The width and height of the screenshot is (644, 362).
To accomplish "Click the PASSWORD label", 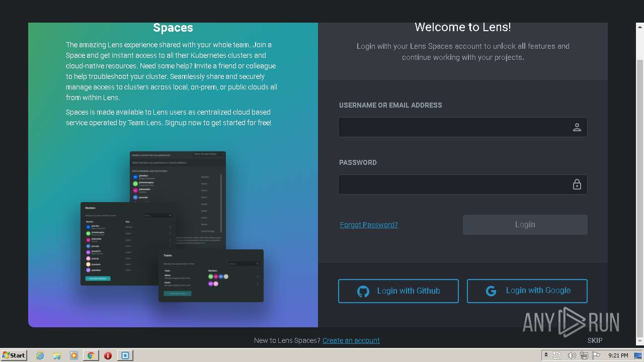I will pos(358,162).
